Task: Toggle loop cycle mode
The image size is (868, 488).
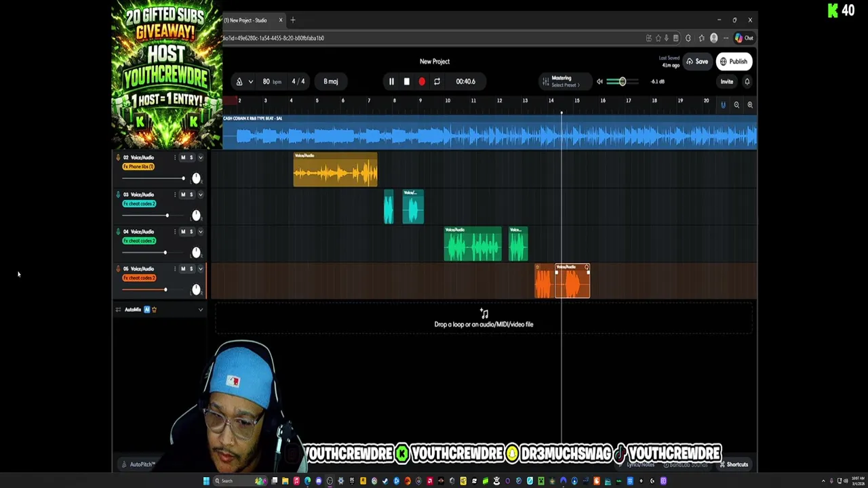Action: pos(437,81)
